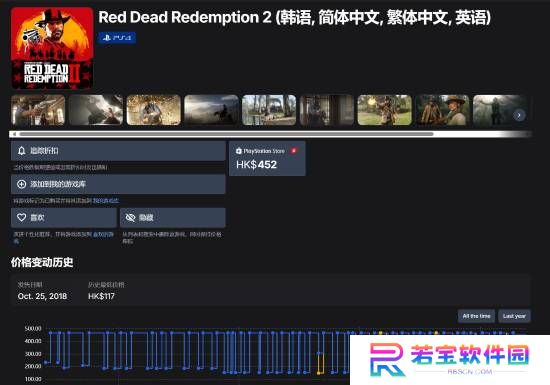Click lowest price HK$117 value
Viewport: 550px width, 385px height.
[101, 296]
